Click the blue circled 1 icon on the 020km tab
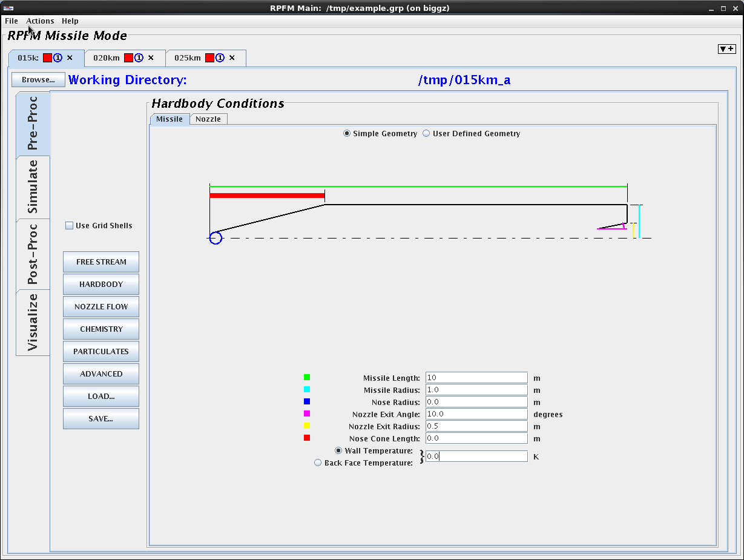This screenshot has height=560, width=744. click(x=139, y=58)
